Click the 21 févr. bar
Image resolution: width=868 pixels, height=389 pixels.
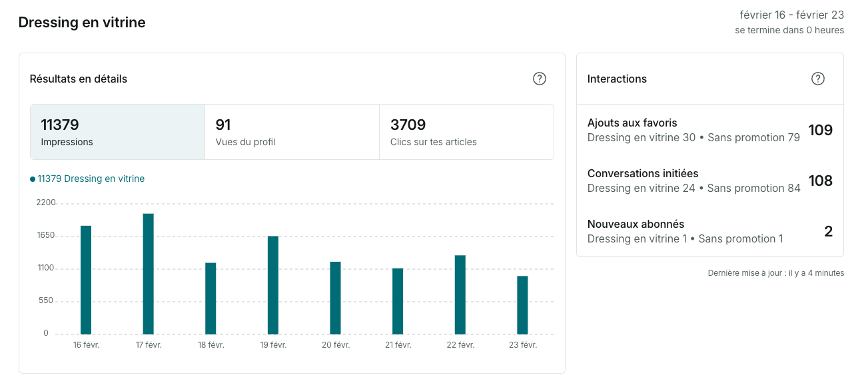click(398, 301)
